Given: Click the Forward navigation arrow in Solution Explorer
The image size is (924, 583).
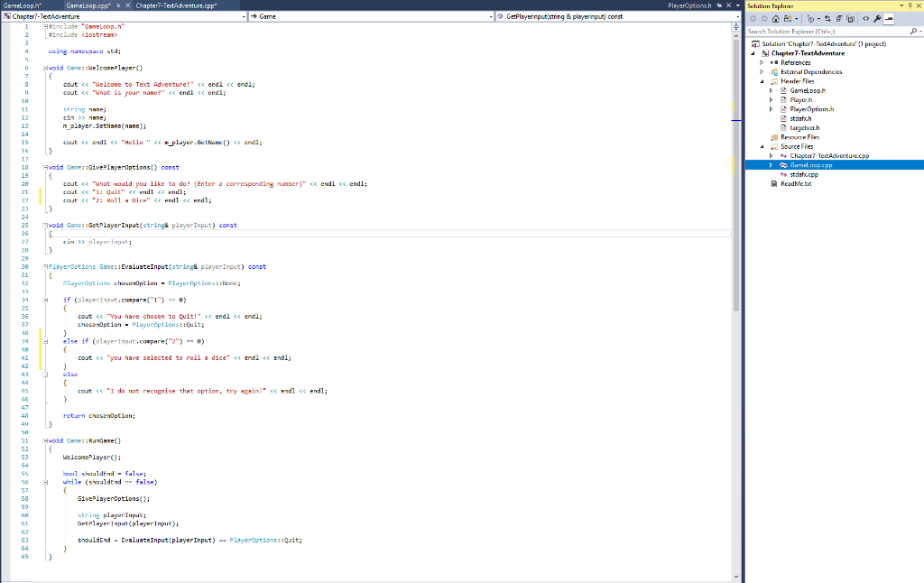Looking at the screenshot, I should [764, 19].
